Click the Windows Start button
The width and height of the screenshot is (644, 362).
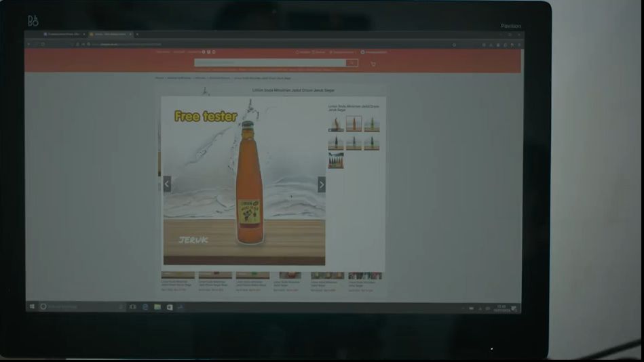click(x=32, y=307)
